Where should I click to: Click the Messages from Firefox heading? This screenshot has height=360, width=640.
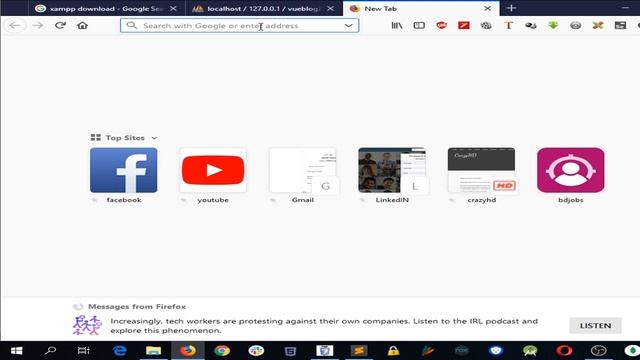137,307
